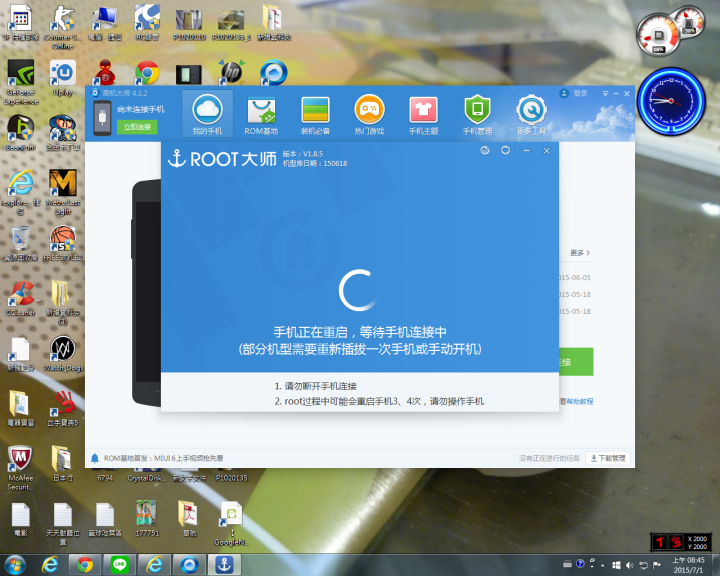Open the ROM基地 tab
This screenshot has width=720, height=576.
tap(261, 114)
